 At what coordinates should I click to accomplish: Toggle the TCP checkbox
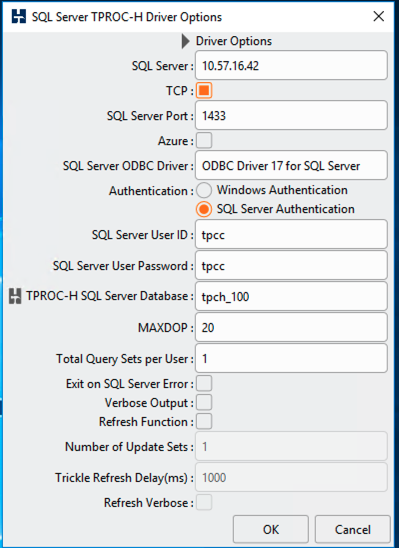[x=204, y=91]
